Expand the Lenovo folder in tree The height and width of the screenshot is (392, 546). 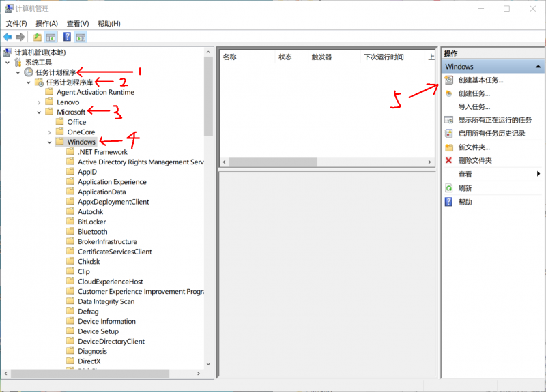[40, 102]
